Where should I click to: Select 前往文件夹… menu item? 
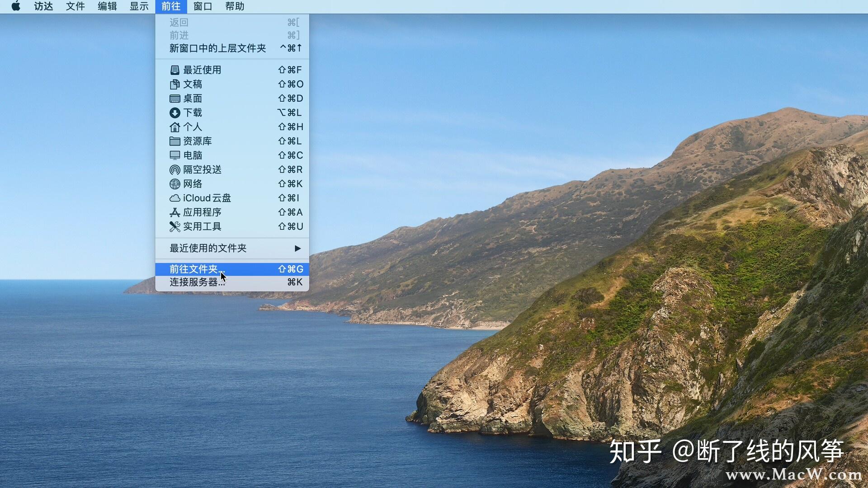[x=232, y=269]
